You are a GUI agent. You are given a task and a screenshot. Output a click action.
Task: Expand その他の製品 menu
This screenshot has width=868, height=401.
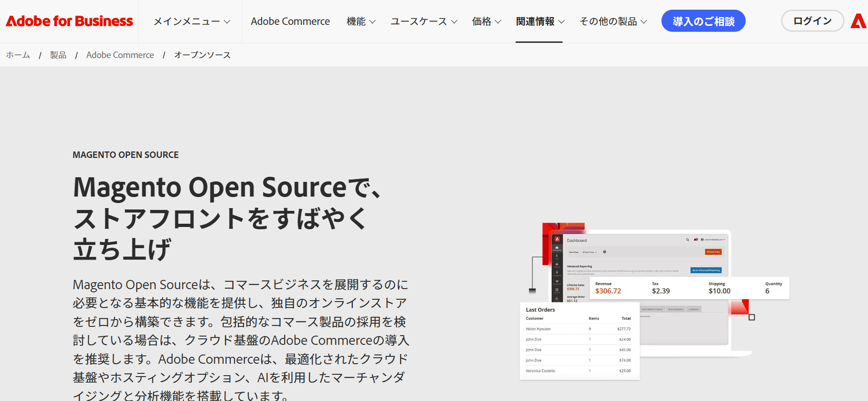[613, 21]
